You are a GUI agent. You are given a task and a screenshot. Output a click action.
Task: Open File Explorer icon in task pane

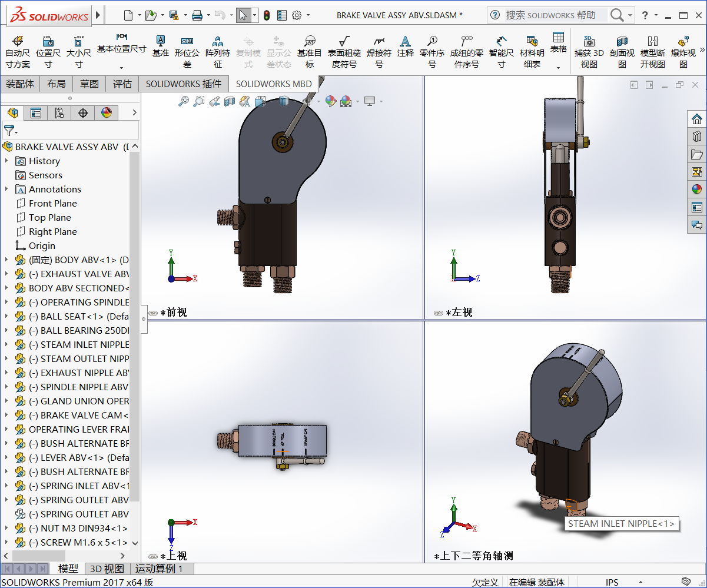697,154
